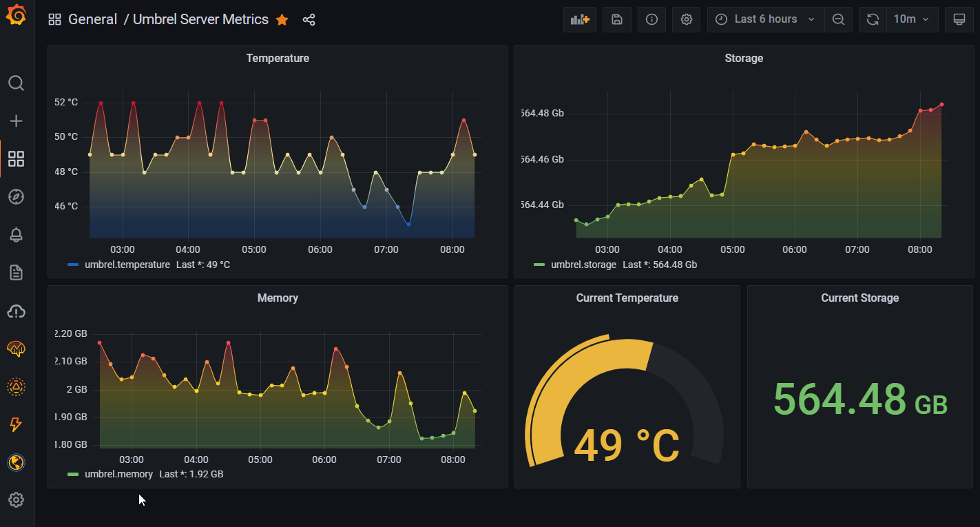Click the 2.20 GB Memory axis label
Screen dimensions: 980x527
71,333
